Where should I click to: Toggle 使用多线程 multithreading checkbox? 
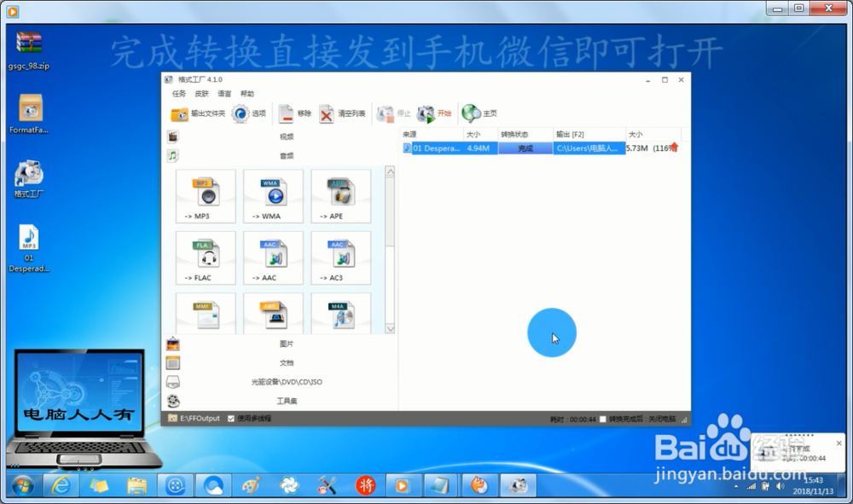coord(231,418)
